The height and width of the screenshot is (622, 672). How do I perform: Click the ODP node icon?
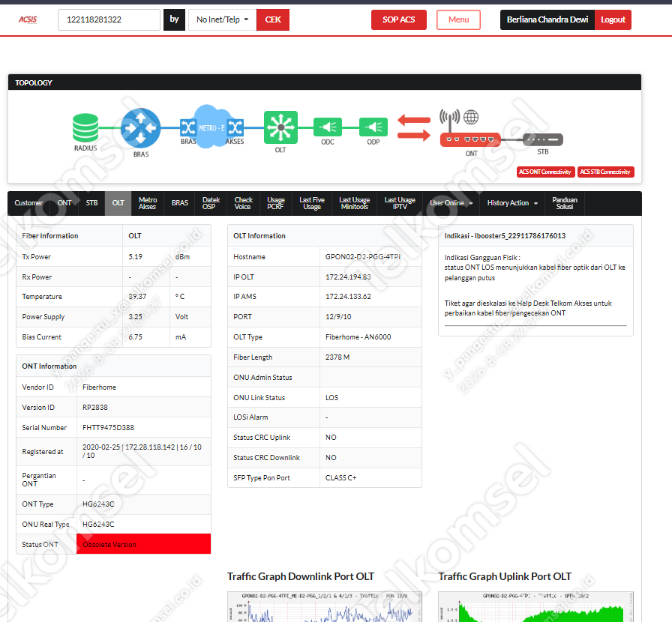coord(373,127)
